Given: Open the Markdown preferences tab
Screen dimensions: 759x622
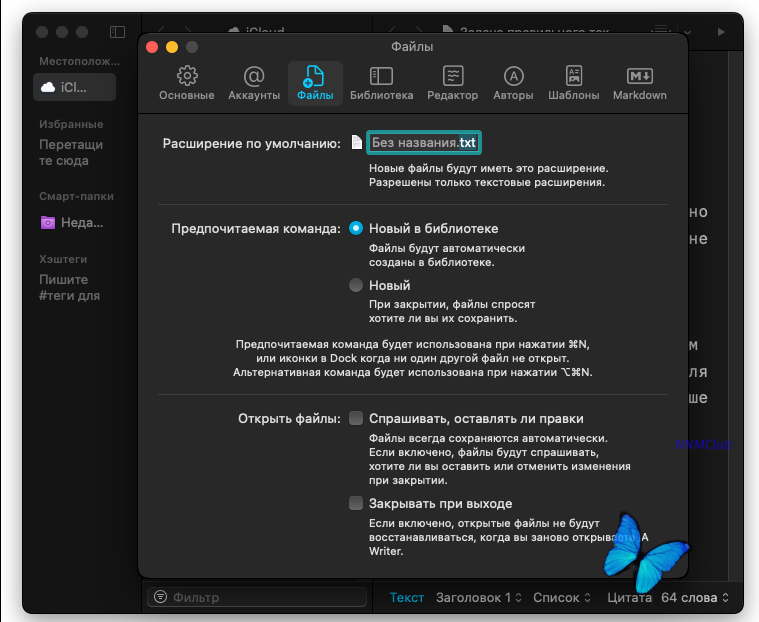Looking at the screenshot, I should pos(640,83).
